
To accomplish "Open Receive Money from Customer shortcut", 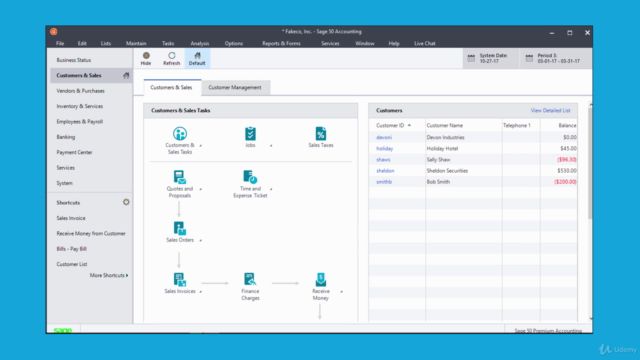I will point(91,233).
